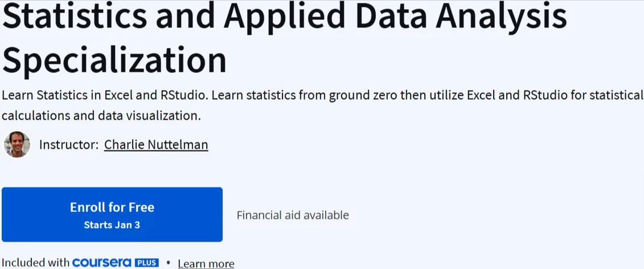Viewport: 644px width, 269px height.
Task: Open Charlie Nuttelman's instructor profile link
Action: click(x=156, y=144)
